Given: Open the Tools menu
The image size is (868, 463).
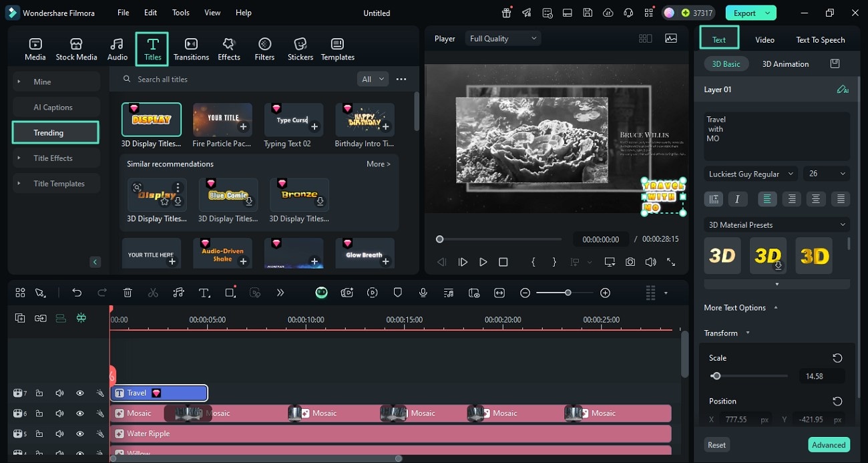Looking at the screenshot, I should tap(181, 13).
